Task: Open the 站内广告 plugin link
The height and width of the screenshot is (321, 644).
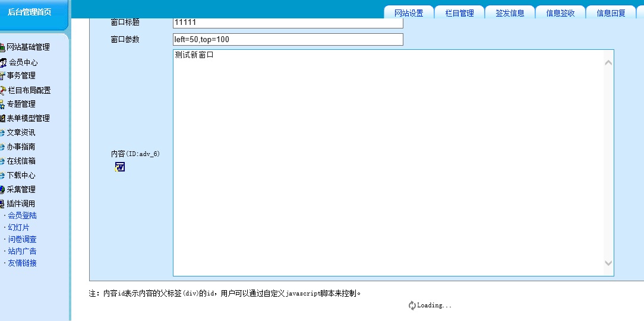Action: pyautogui.click(x=22, y=251)
